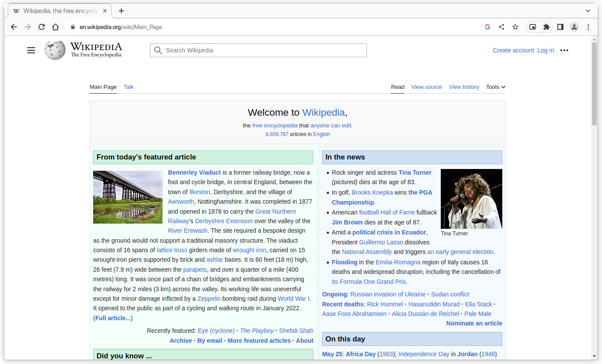
Task: Click the Google icon in address bar
Action: pos(488,27)
